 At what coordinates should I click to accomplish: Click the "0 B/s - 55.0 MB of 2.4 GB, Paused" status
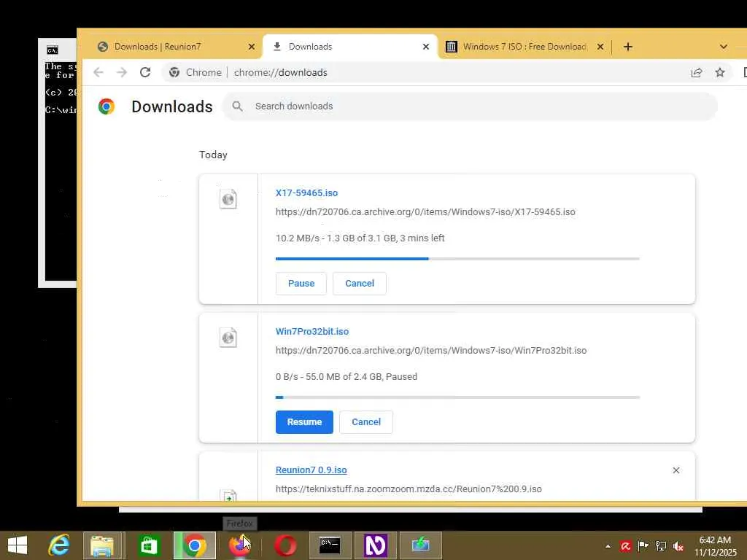point(347,377)
